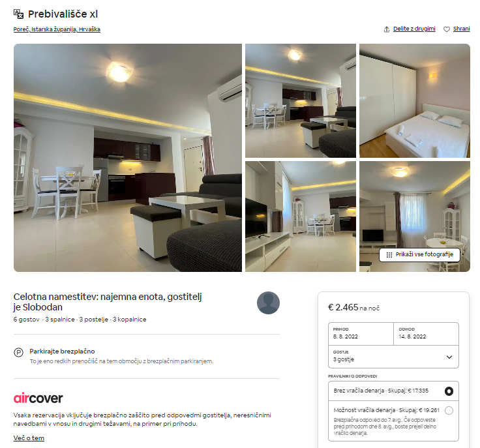Click the free parking P icon
Image resolution: width=480 pixels, height=448 pixels.
(x=18, y=353)
